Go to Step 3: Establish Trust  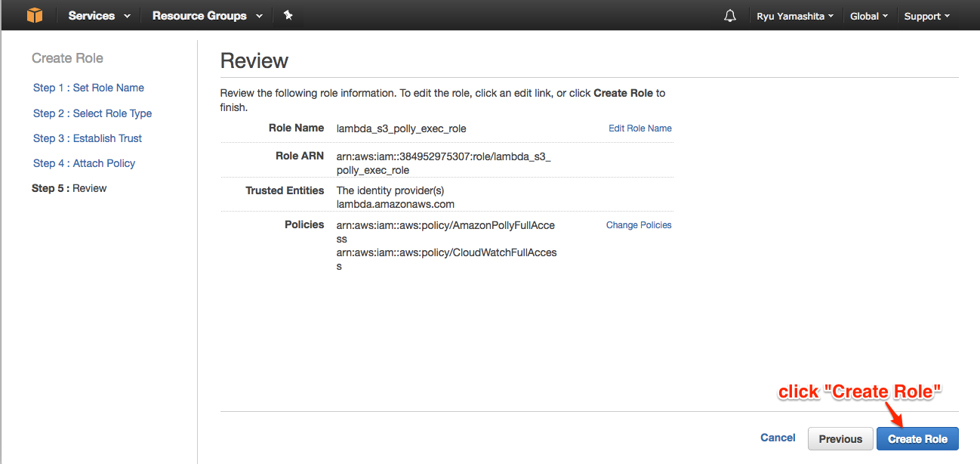coord(88,138)
